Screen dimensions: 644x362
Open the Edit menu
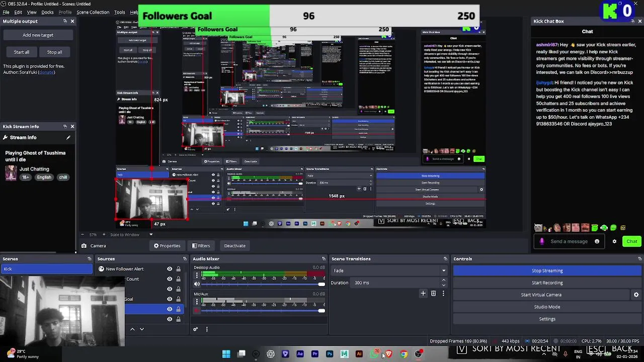point(18,12)
